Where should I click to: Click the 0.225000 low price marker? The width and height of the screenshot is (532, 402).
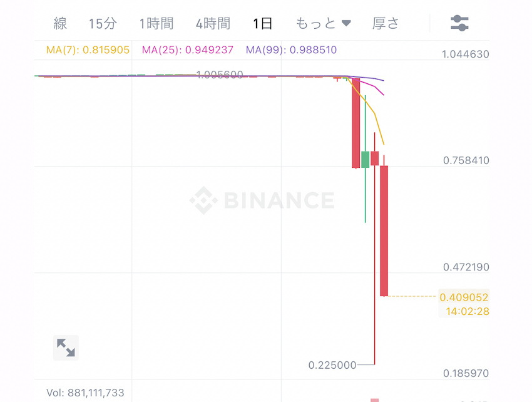[x=332, y=365]
